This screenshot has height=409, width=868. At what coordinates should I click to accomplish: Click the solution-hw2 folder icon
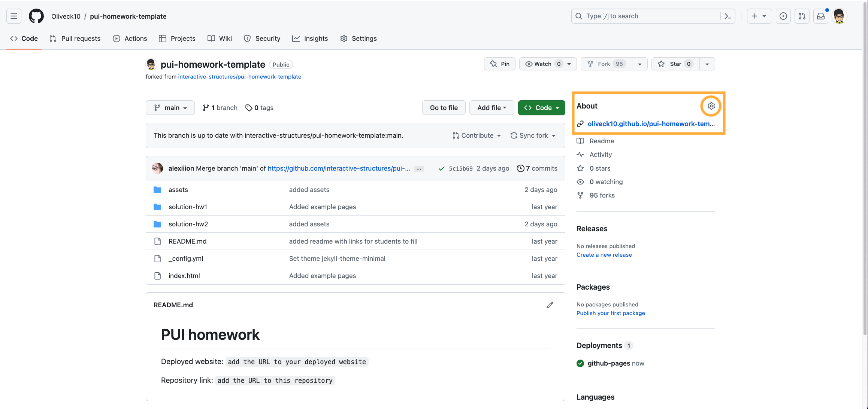tap(157, 224)
